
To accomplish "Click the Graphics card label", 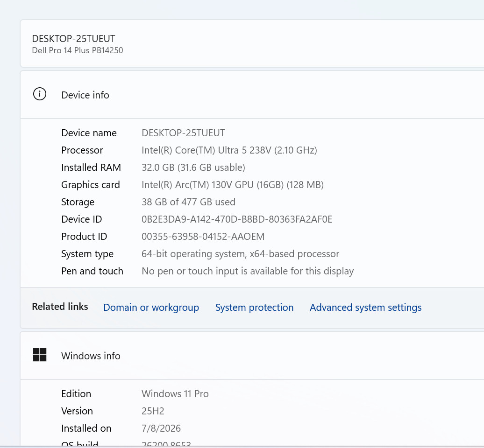I will 91,185.
